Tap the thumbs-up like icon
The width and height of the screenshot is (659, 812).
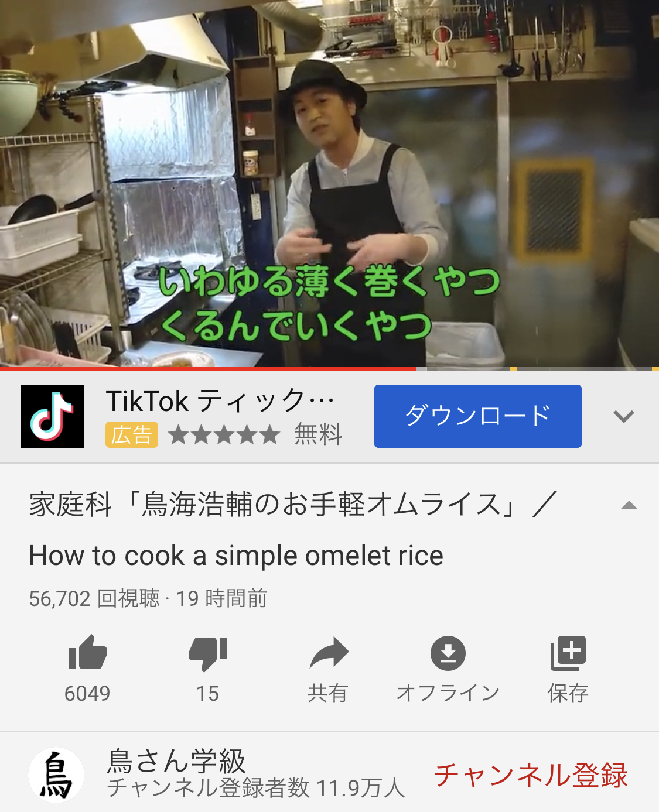pos(87,653)
